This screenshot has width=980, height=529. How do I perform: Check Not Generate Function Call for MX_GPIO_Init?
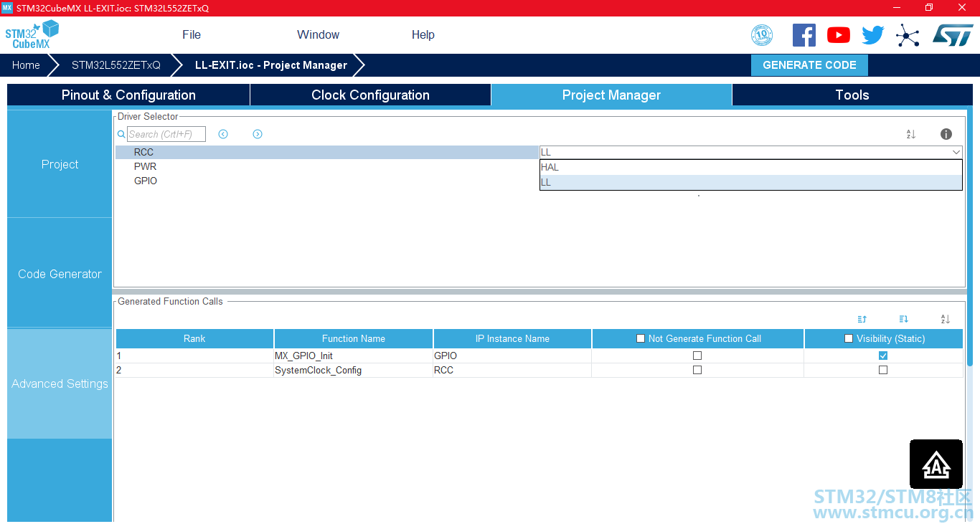point(697,356)
